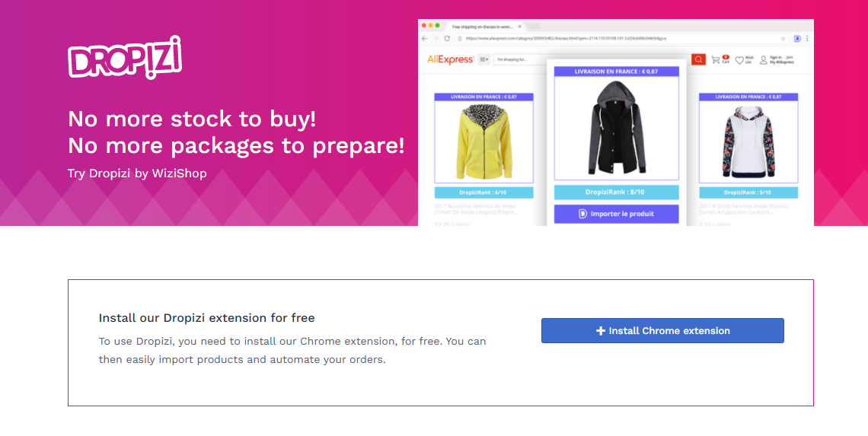This screenshot has width=868, height=436.
Task: Click the Dropizi extension icon in browser toolbar
Action: pyautogui.click(x=798, y=39)
